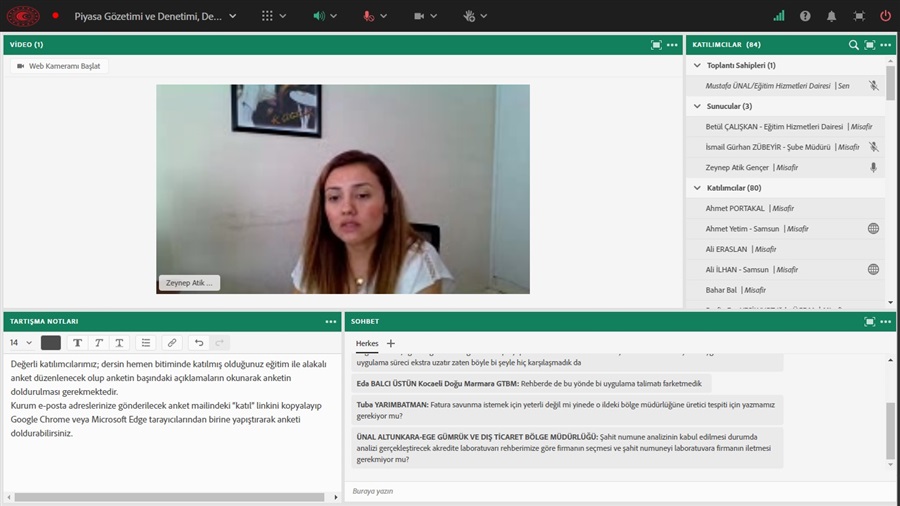Open webcam options dropdown arrow
The height and width of the screenshot is (506, 900).
(x=433, y=16)
